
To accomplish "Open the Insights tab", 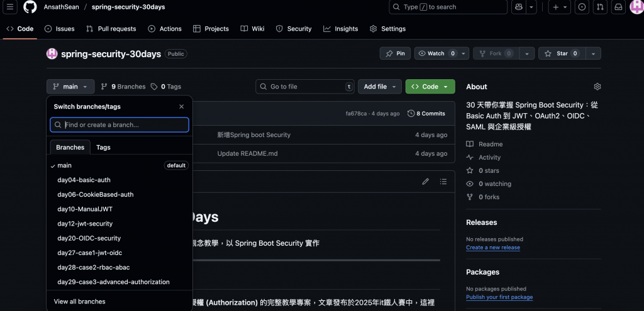I will 340,29.
